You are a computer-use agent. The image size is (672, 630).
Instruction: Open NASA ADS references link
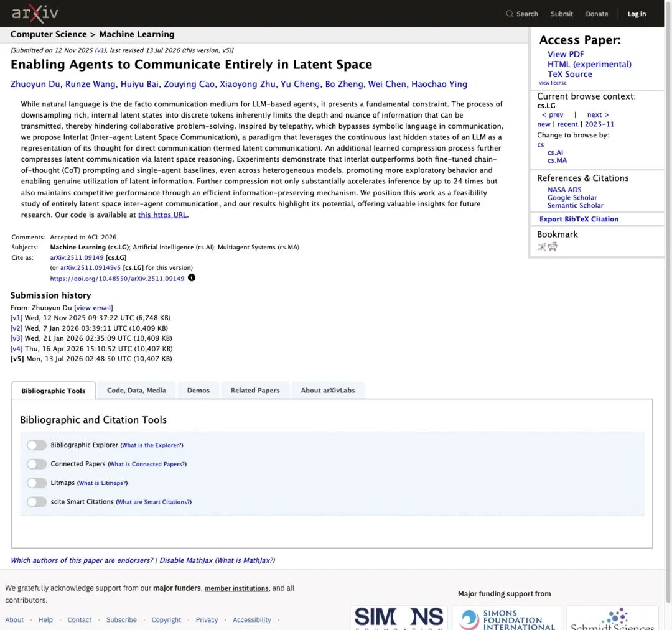click(x=564, y=189)
